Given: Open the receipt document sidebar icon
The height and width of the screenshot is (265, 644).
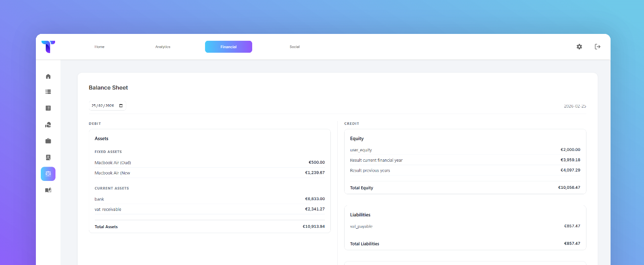Looking at the screenshot, I should click(x=48, y=157).
